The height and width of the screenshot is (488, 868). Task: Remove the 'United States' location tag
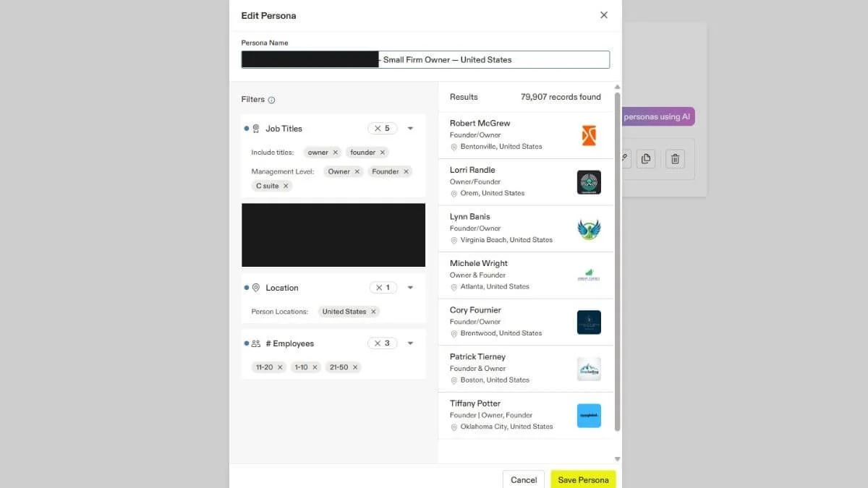click(x=373, y=312)
